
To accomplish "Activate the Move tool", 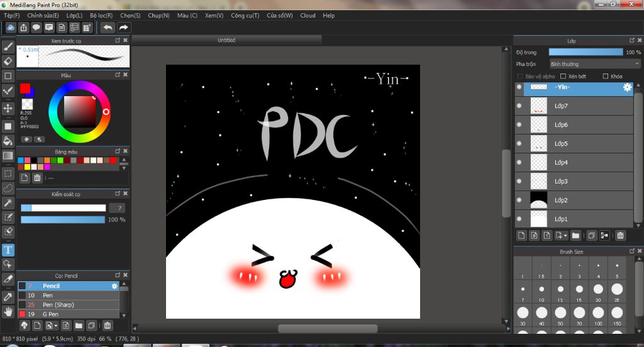I will pyautogui.click(x=8, y=108).
